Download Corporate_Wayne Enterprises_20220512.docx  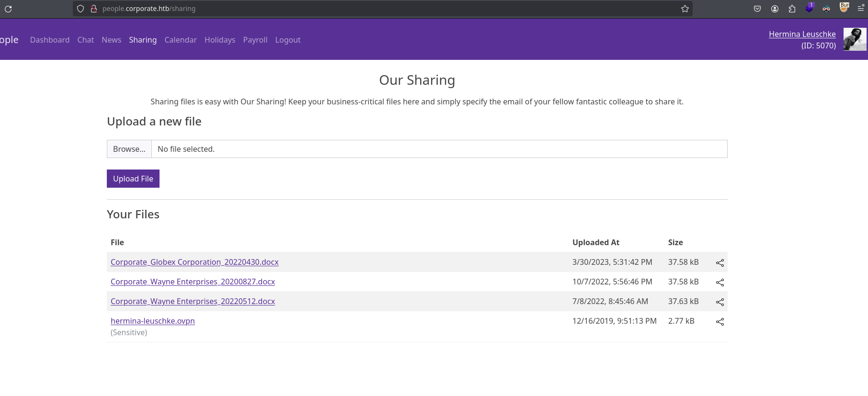point(193,301)
